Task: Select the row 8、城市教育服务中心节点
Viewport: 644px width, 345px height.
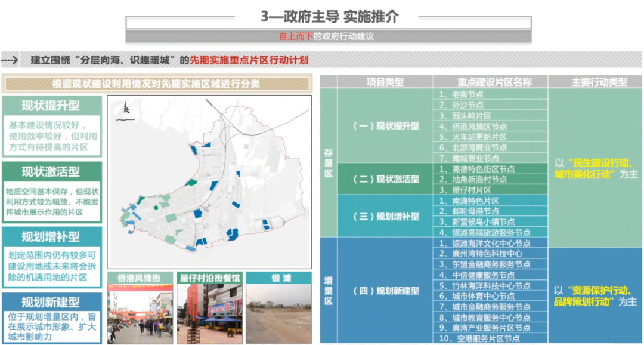Action: 490,318
